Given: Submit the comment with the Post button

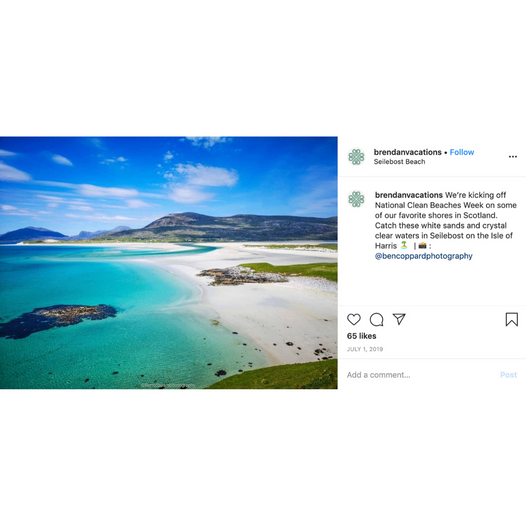Looking at the screenshot, I should click(x=508, y=375).
